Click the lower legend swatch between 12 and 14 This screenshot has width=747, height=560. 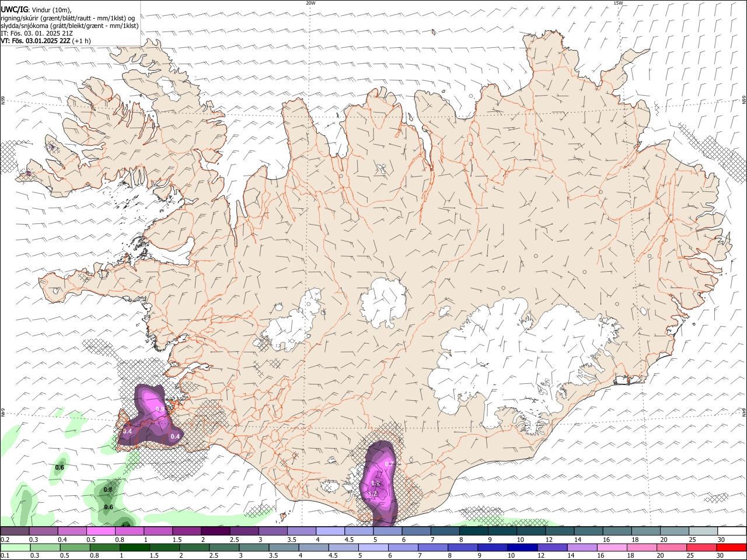[553, 547]
